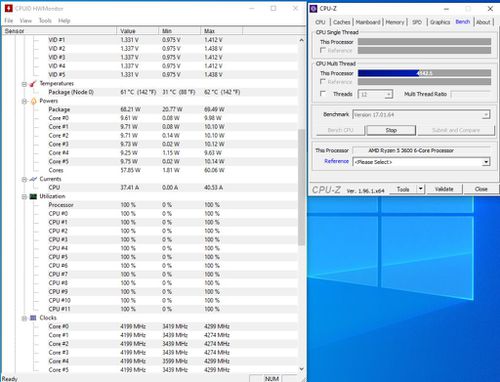Collapse the Currents tree node
This screenshot has width=500, height=382.
[x=24, y=179]
